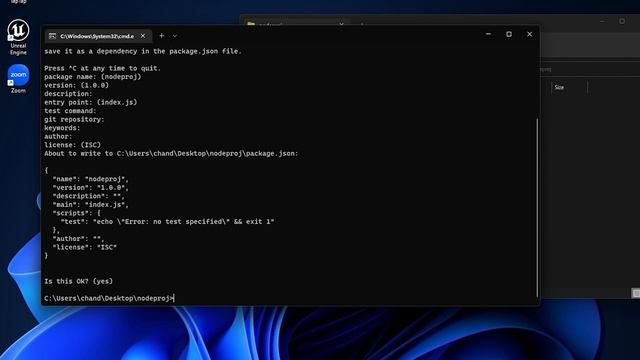Launch the Zoom desktop shortcut
The width and height of the screenshot is (640, 360).
[18, 79]
